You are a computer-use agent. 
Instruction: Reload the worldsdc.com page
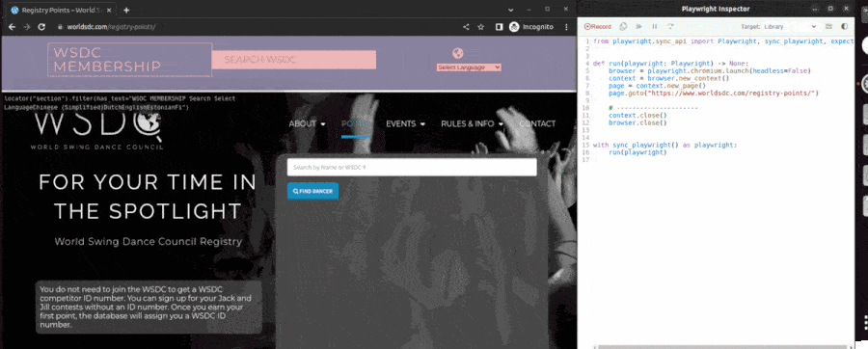click(x=41, y=27)
